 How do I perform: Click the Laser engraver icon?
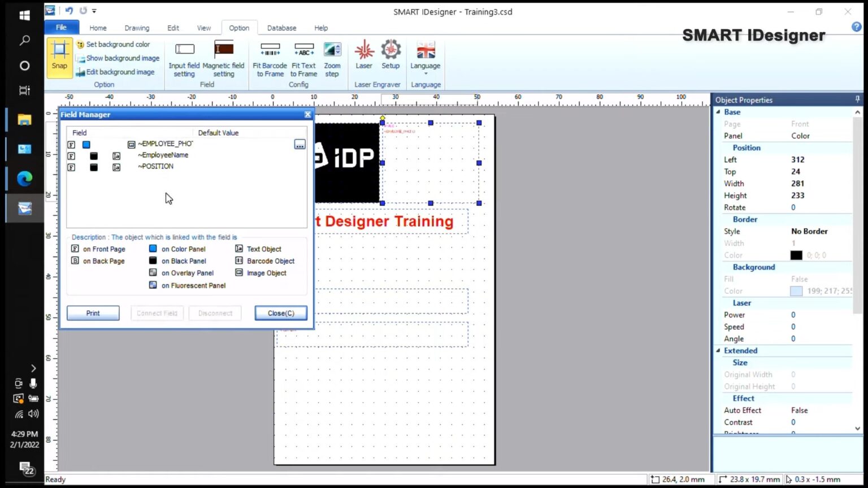click(x=363, y=56)
